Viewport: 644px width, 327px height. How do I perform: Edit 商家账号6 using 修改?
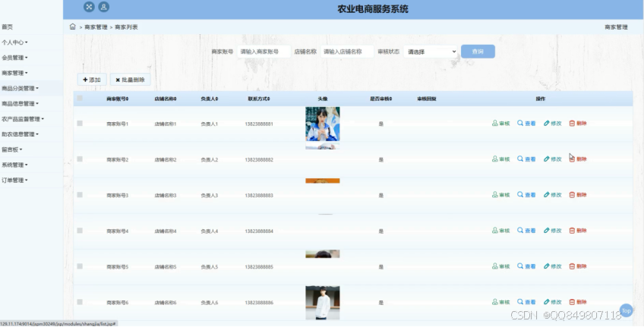[552, 302]
